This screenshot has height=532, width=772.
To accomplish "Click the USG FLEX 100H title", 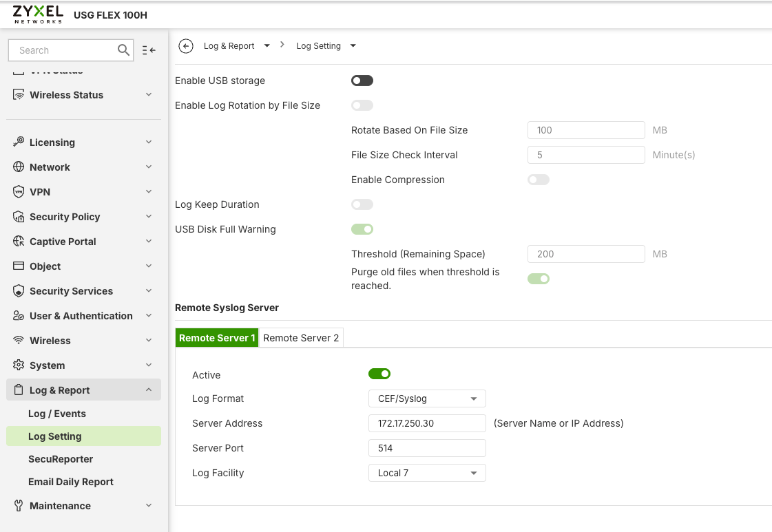I will (x=110, y=15).
